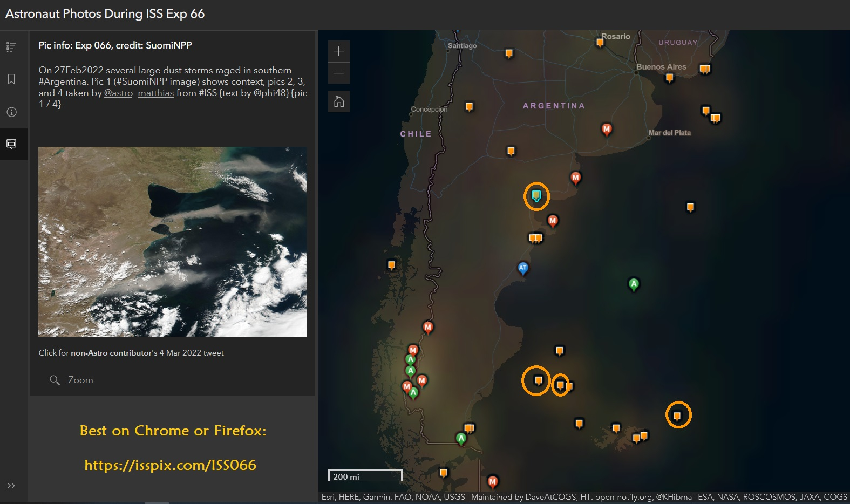Open the SuomiNPP dust storm image

coord(173,242)
